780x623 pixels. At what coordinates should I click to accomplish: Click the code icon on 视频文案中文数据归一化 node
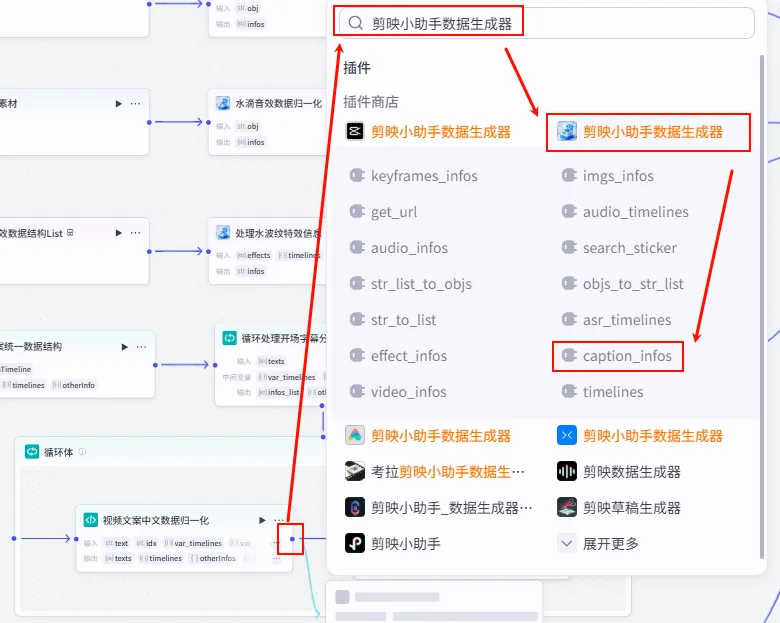[x=91, y=520]
